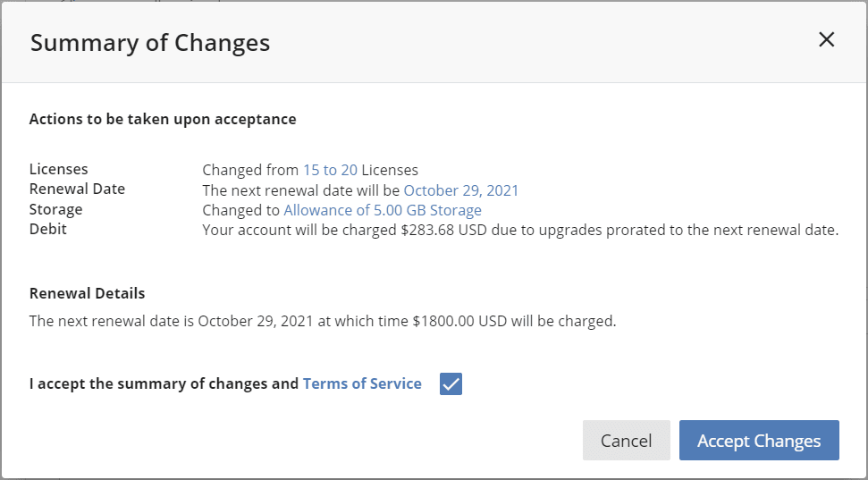
Task: Click the Renewal Date row label
Action: pos(77,189)
